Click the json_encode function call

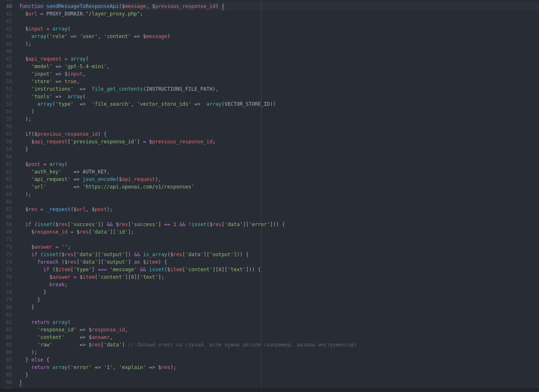[99, 179]
